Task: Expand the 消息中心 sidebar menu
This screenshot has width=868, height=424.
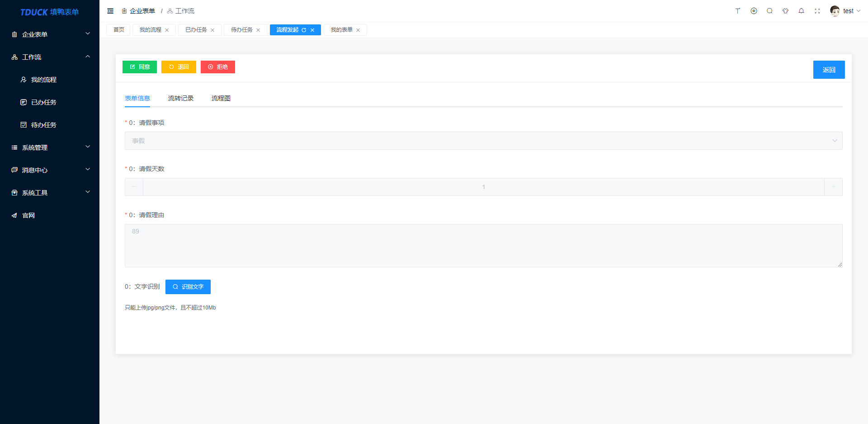Action: [x=50, y=170]
